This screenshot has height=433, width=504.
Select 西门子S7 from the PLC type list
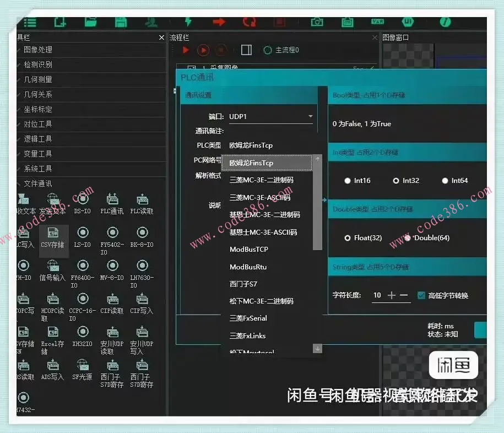pos(242,283)
